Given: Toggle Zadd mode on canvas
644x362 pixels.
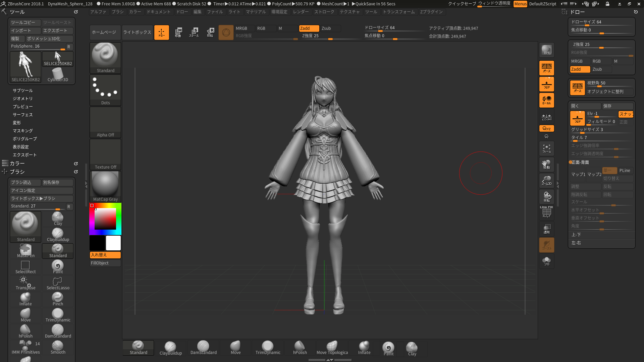Looking at the screenshot, I should pyautogui.click(x=308, y=28).
